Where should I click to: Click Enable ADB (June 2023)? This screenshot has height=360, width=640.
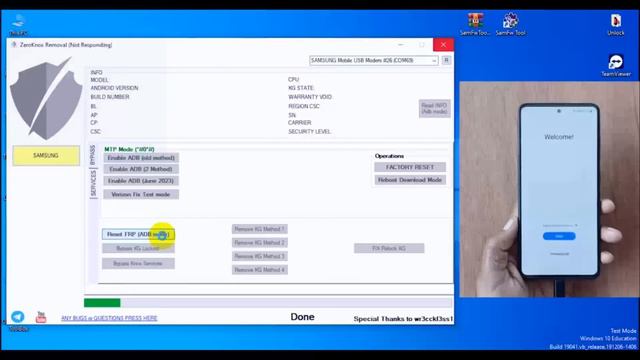141,180
